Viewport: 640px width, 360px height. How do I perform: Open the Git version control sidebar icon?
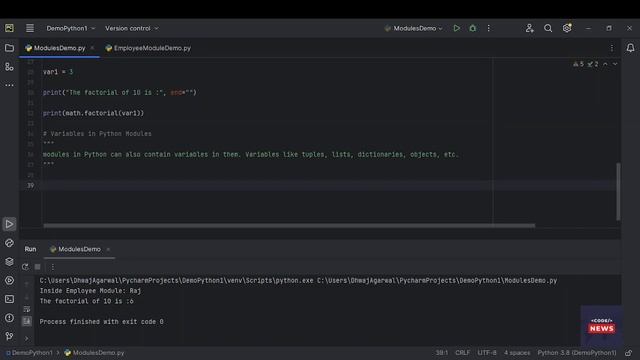(x=9, y=336)
